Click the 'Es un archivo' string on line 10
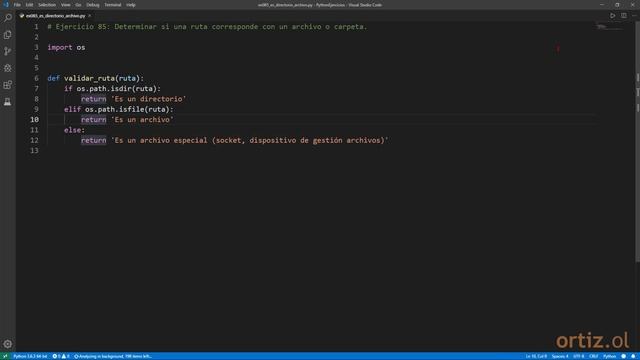The image size is (640, 360). point(142,120)
